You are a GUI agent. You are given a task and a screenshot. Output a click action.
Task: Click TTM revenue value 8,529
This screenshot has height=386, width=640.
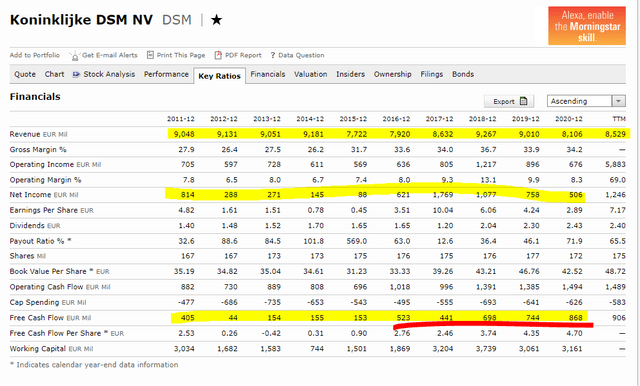pyautogui.click(x=615, y=134)
